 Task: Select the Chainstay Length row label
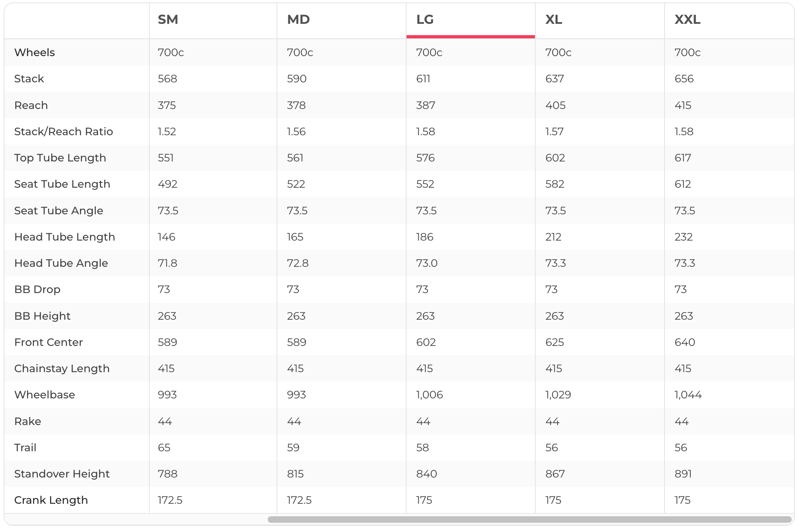[62, 369]
